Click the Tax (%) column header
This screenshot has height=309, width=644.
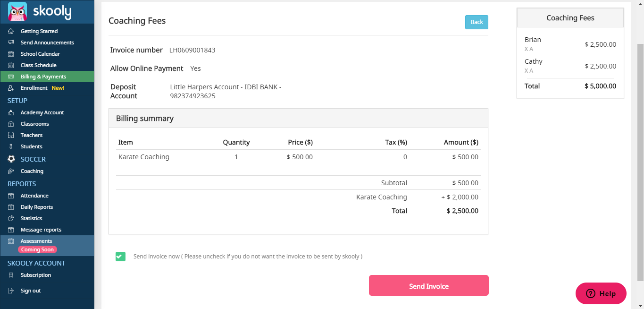396,142
